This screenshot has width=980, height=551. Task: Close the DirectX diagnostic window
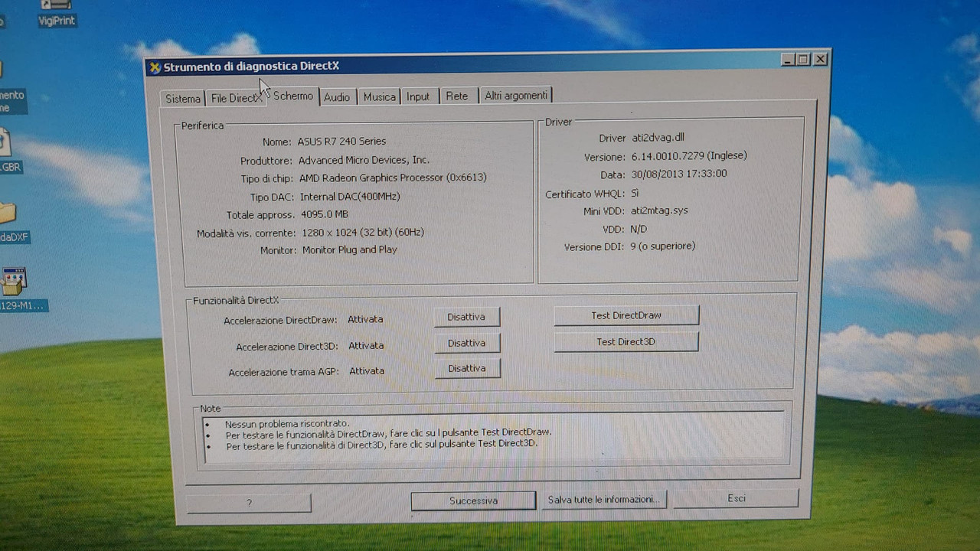tap(820, 59)
